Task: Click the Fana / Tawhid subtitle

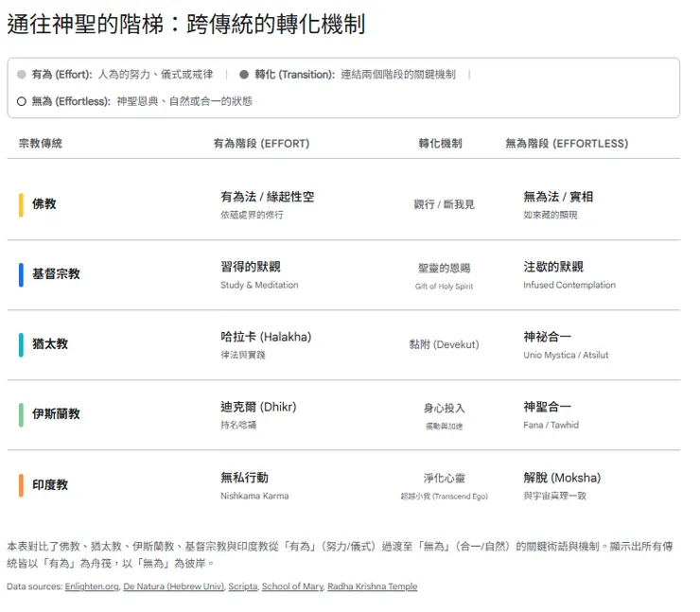Action: [x=551, y=425]
